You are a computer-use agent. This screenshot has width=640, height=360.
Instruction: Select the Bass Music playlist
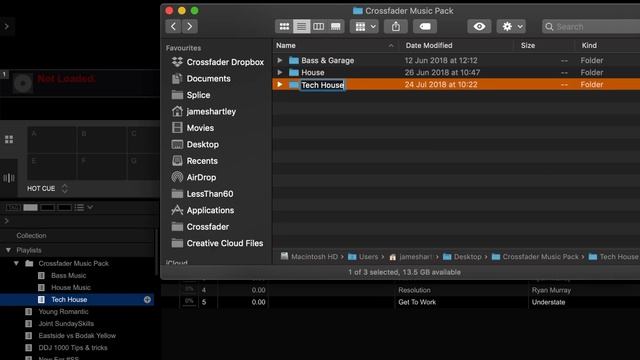point(69,276)
